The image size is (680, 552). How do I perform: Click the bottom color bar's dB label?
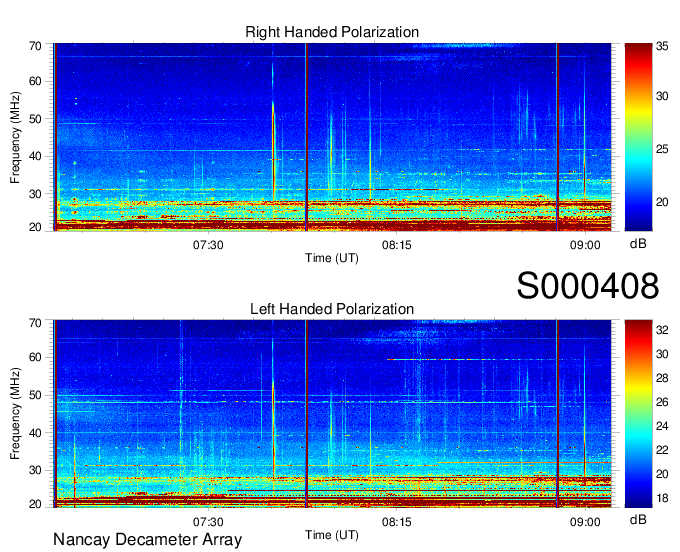click(x=638, y=519)
